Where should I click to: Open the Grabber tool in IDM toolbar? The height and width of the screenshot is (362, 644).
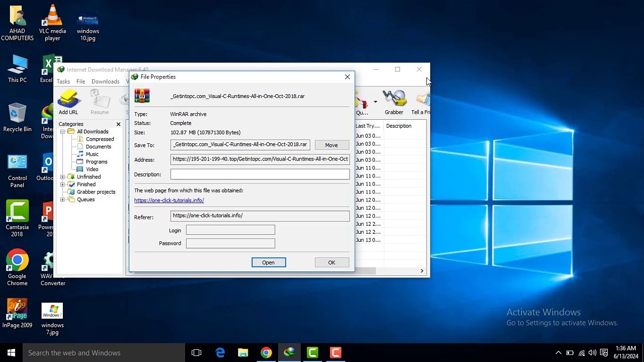pyautogui.click(x=394, y=102)
